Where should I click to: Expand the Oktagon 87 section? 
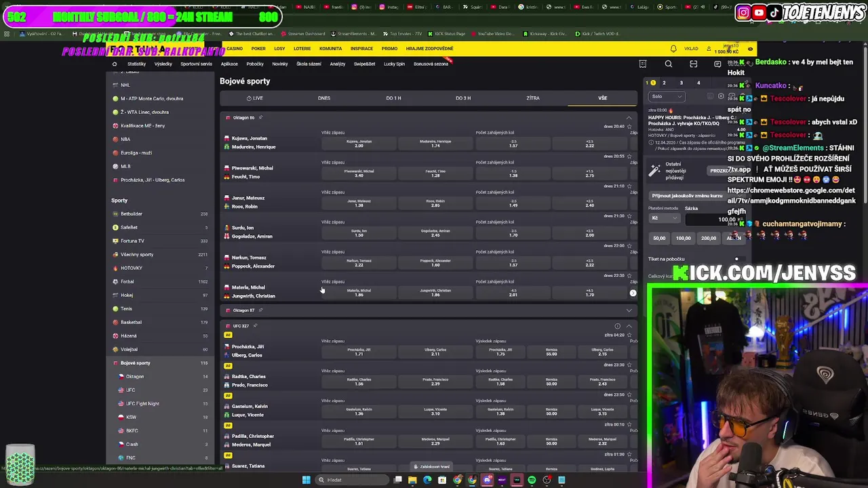click(629, 310)
